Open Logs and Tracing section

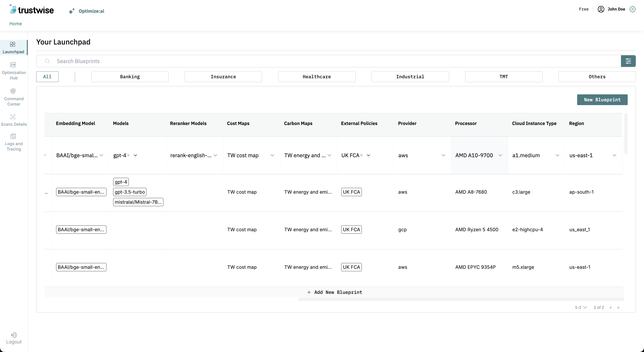(13, 142)
